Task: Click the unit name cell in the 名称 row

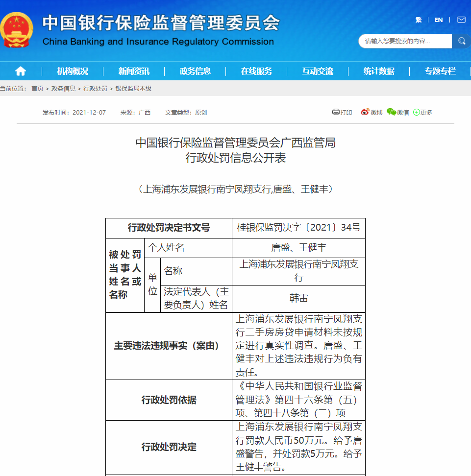Action: tap(298, 271)
